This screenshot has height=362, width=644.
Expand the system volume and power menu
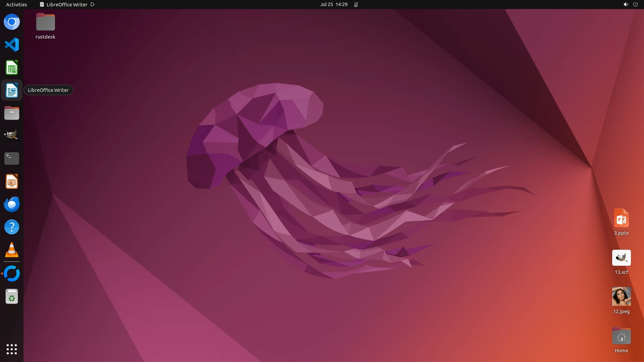pos(630,4)
